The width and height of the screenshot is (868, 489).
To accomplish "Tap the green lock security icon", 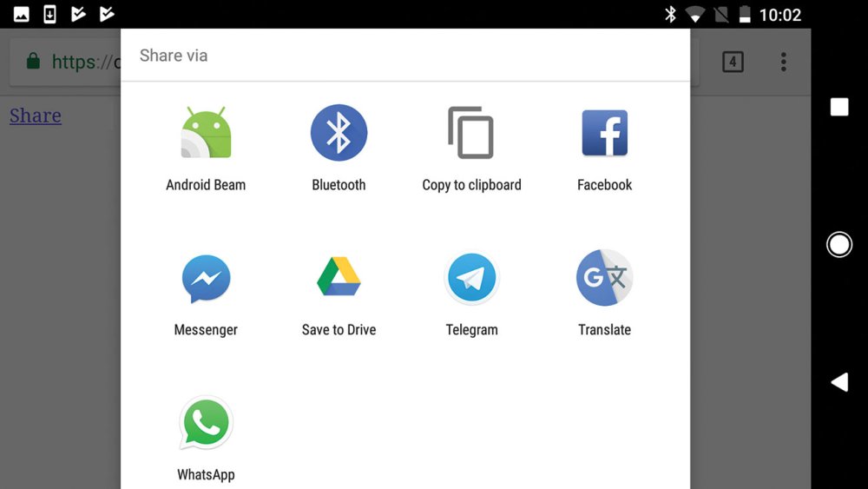I will coord(33,60).
